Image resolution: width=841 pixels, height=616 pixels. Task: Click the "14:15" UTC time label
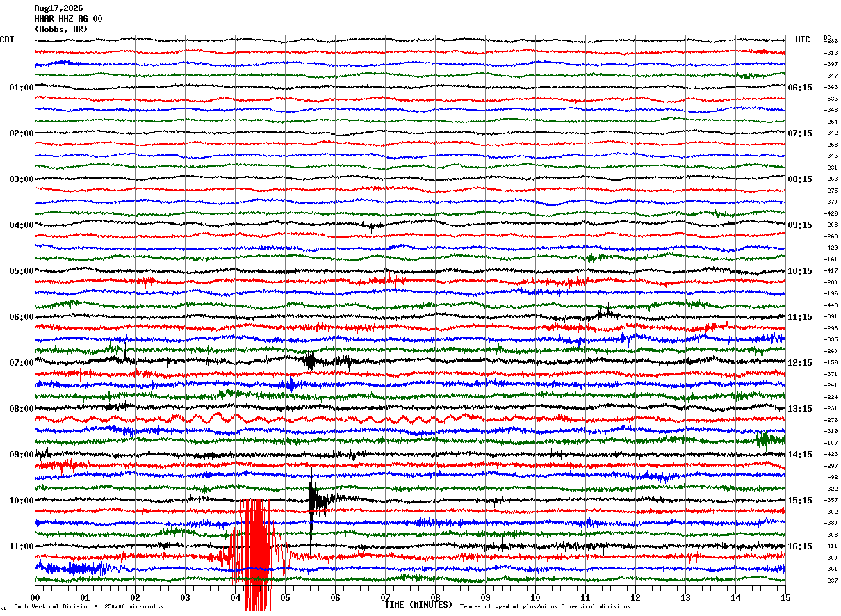800,455
